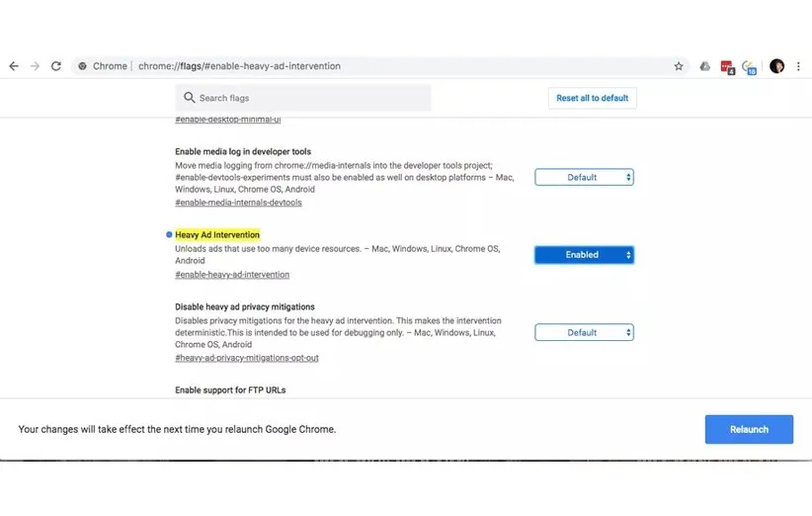Open the tasks extension with badge 18
Image resolution: width=812 pixels, height=516 pixels.
tap(749, 66)
